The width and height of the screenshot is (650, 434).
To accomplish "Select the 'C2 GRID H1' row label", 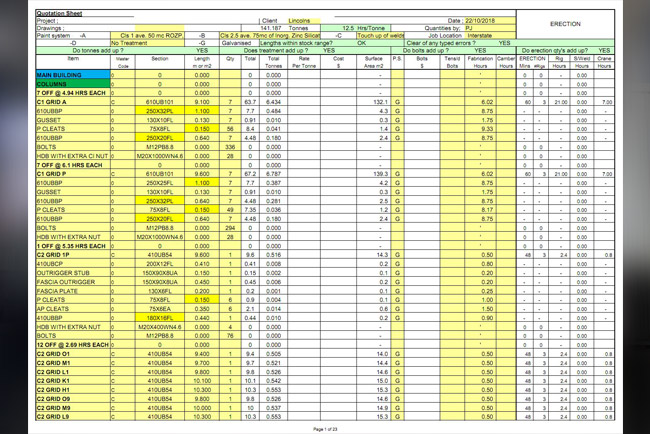I will (73, 390).
